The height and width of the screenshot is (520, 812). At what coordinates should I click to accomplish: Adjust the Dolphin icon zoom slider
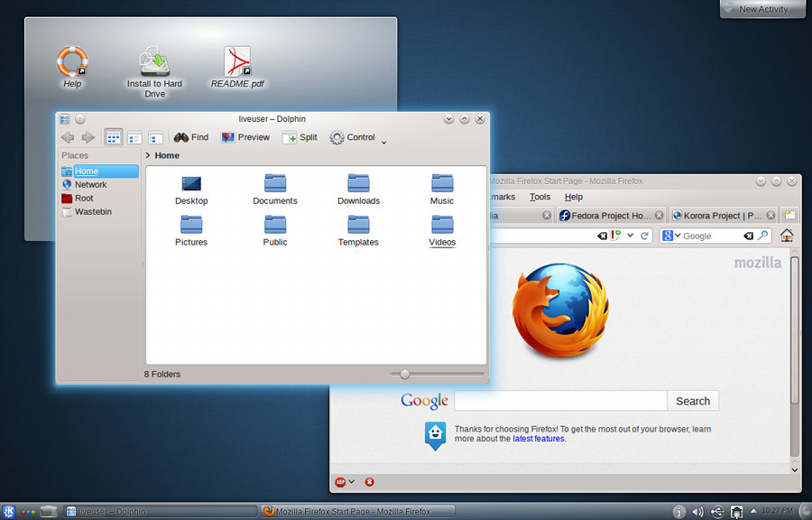[405, 374]
